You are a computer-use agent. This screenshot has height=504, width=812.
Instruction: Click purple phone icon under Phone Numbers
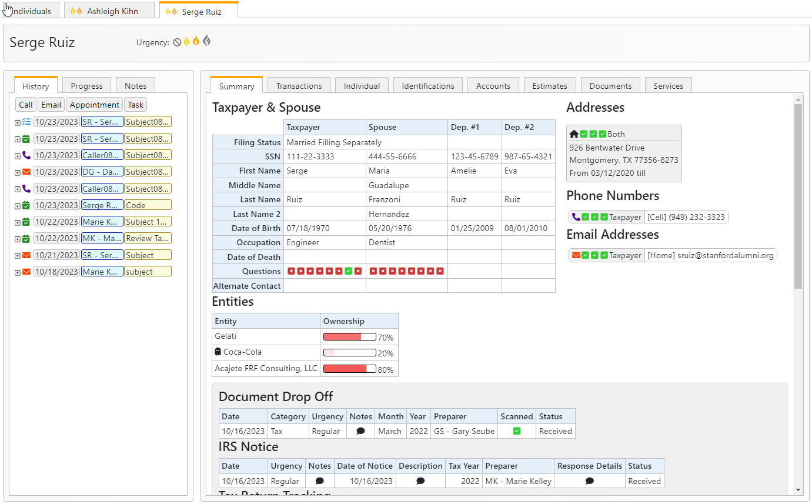pyautogui.click(x=576, y=217)
